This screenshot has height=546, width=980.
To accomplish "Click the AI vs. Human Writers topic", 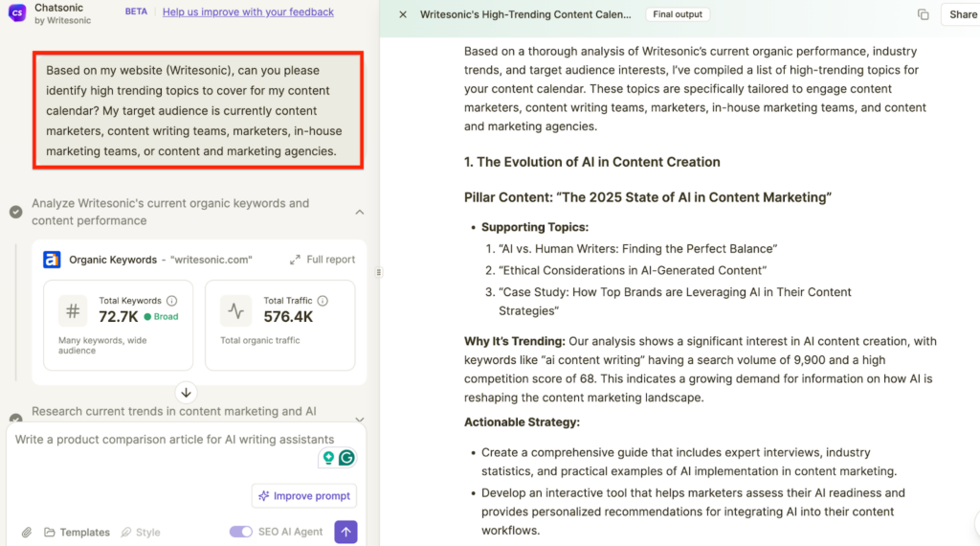I will (x=637, y=249).
